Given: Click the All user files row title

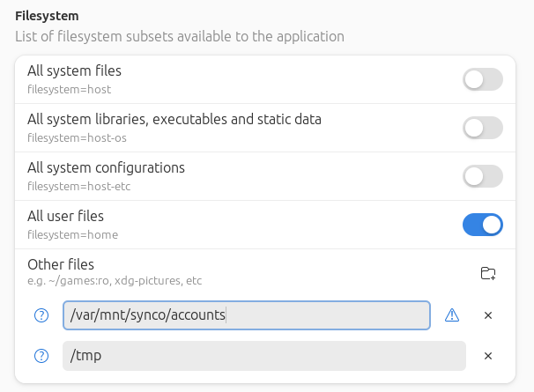Looking at the screenshot, I should pos(66,216).
